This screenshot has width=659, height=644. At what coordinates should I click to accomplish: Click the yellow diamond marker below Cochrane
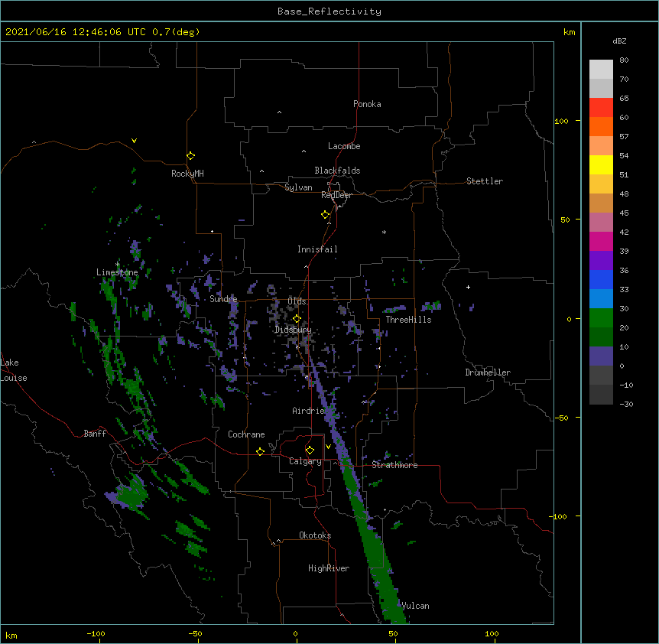click(260, 451)
